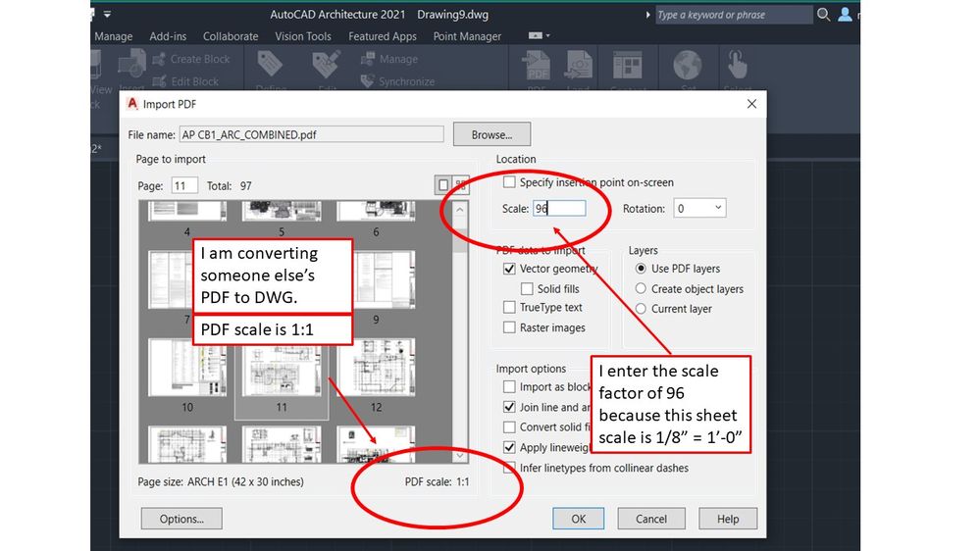Select the Current layer radio button
This screenshot has height=551, width=980.
click(641, 309)
